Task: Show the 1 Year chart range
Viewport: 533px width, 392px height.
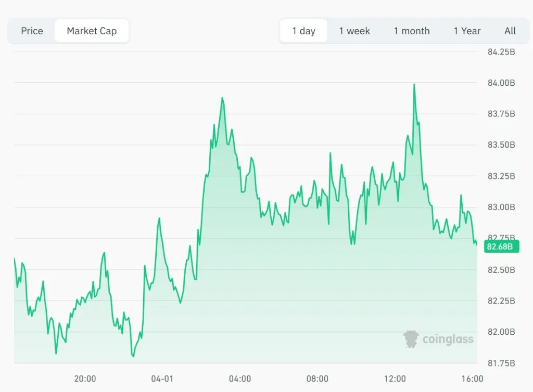Action: pos(467,31)
